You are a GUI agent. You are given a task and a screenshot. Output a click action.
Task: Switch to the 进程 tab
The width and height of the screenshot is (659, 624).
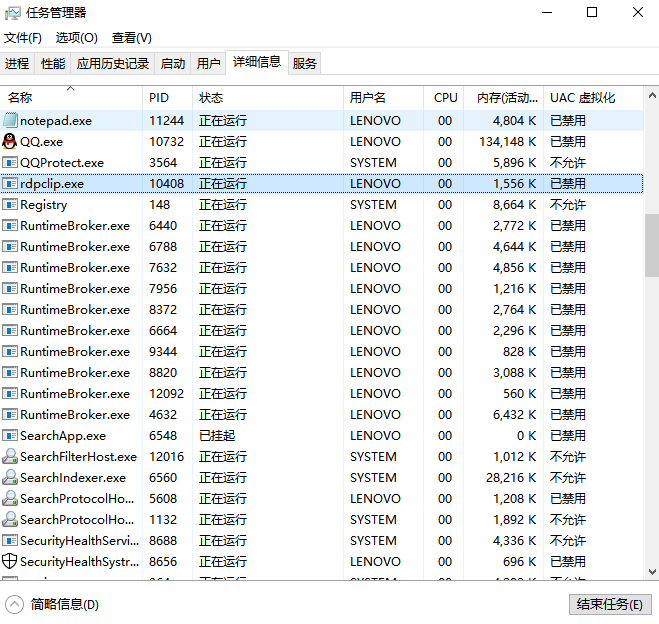pyautogui.click(x=17, y=63)
